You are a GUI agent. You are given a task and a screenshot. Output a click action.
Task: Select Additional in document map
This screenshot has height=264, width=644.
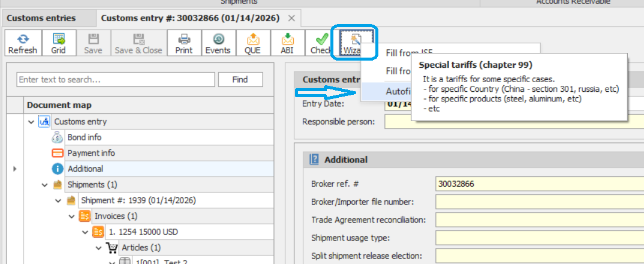[x=85, y=169]
